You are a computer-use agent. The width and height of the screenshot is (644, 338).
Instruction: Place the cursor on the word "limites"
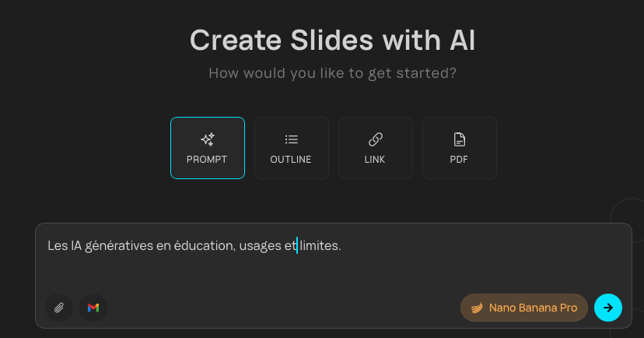[x=320, y=246]
